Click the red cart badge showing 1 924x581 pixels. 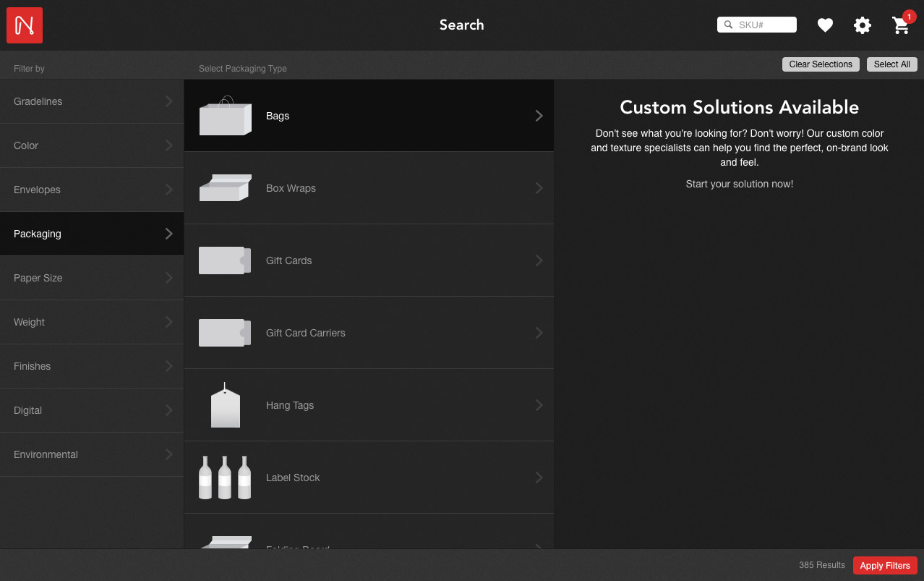[x=909, y=14]
